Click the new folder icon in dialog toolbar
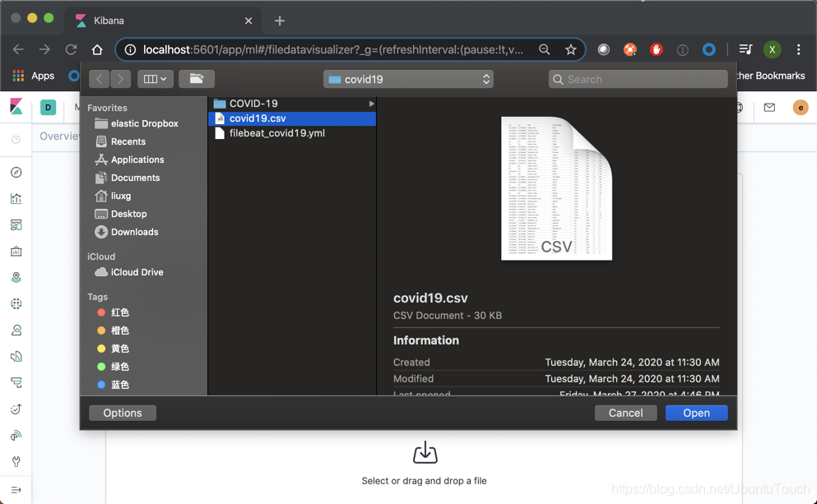817x504 pixels. [195, 79]
